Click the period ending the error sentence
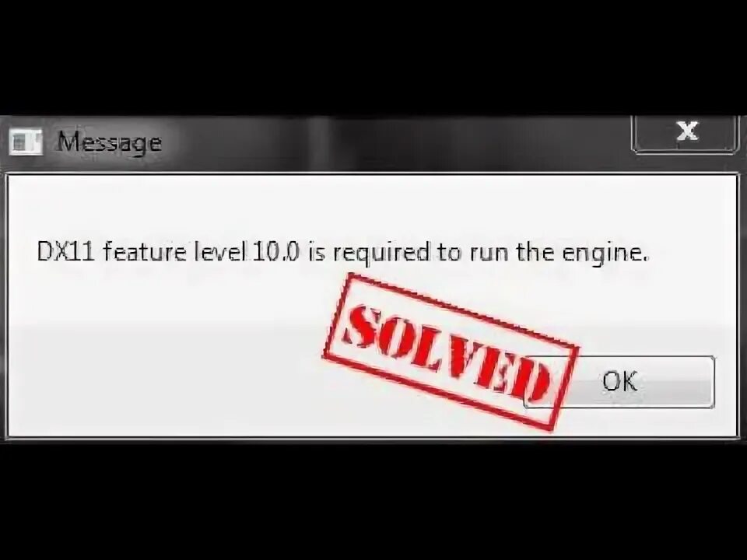 tap(646, 258)
